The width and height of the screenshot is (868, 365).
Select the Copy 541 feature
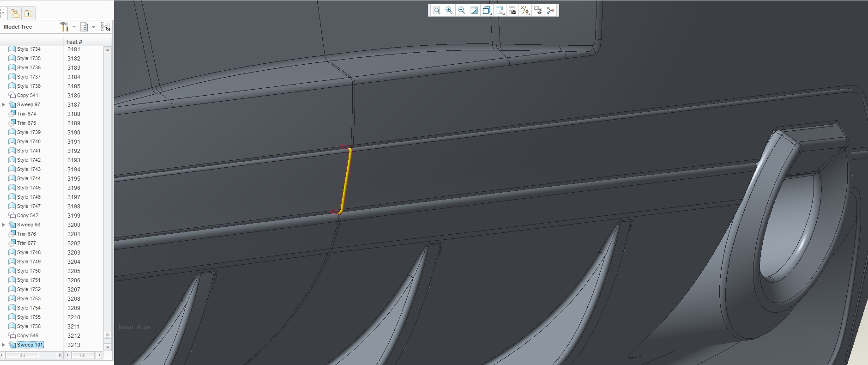28,95
